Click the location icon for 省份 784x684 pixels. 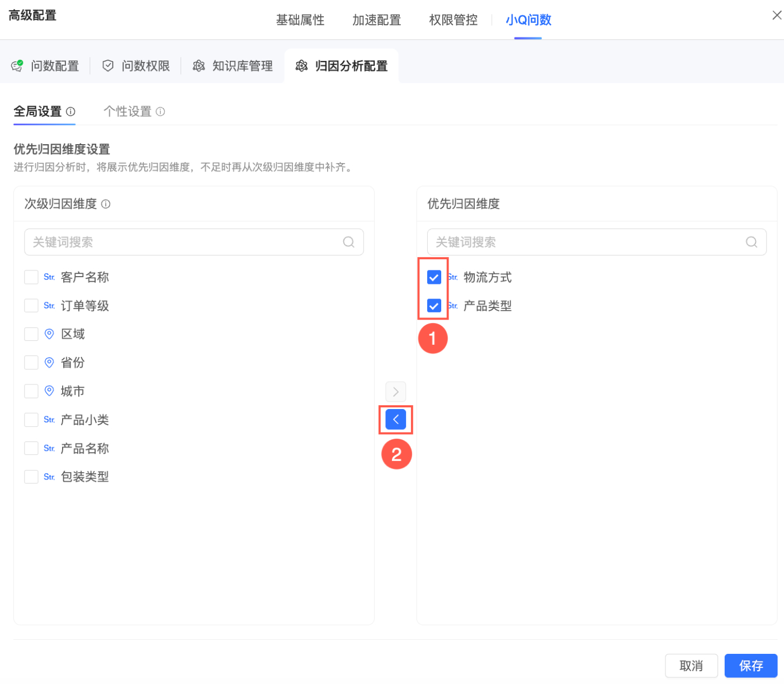(49, 362)
